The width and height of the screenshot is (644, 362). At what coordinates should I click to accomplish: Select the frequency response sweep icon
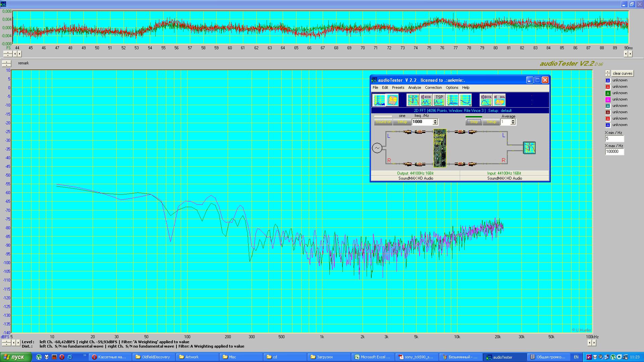413,100
